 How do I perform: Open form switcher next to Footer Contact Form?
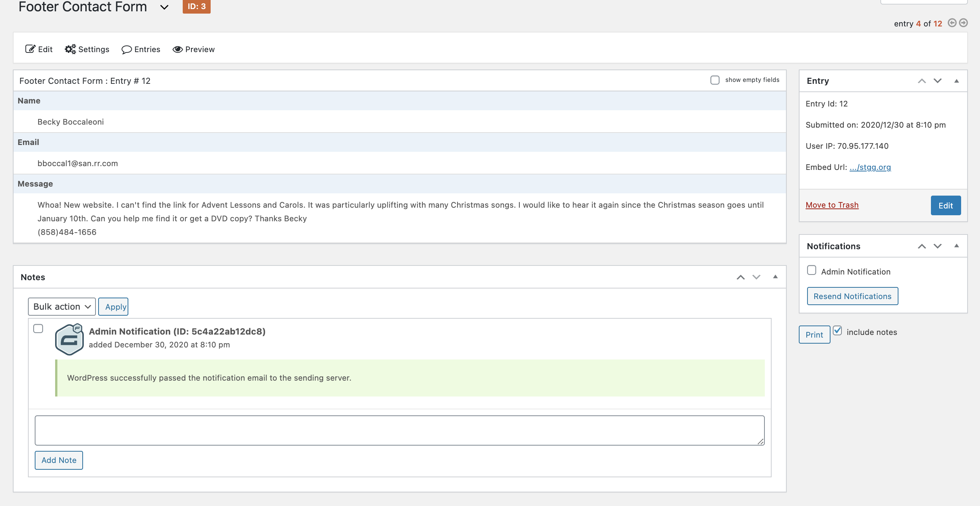164,7
